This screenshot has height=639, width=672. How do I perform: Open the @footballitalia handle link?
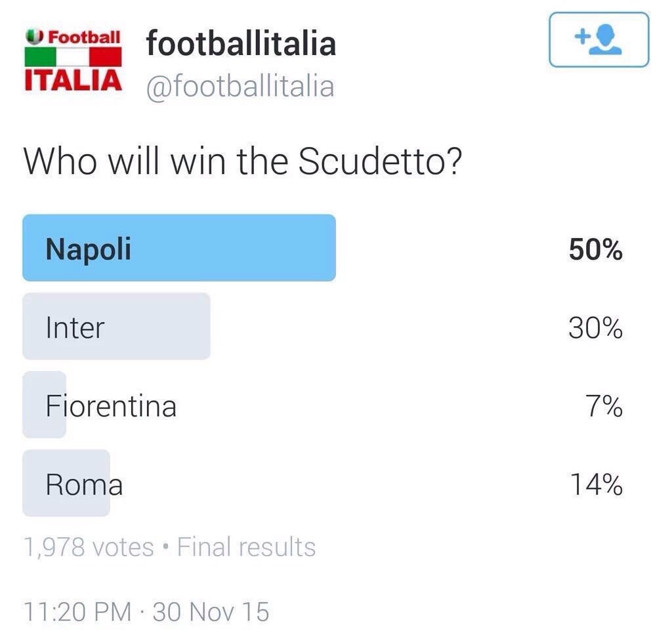pos(240,87)
